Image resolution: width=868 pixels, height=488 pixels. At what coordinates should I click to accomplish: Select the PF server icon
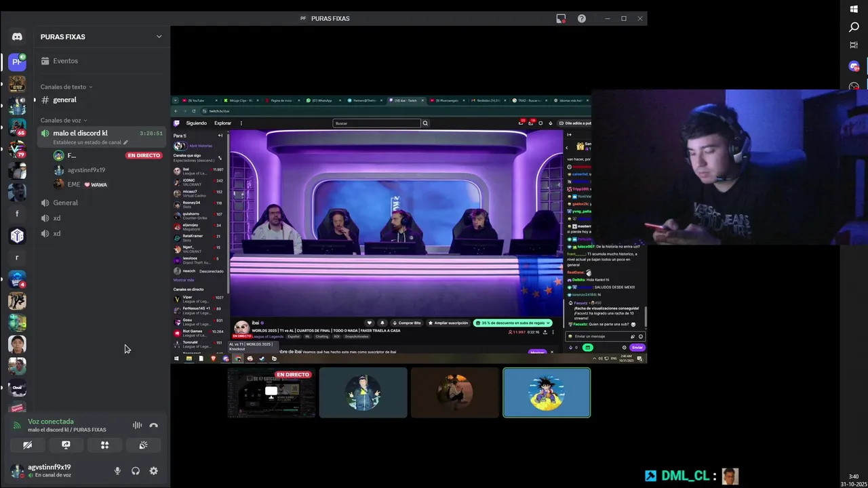[17, 62]
